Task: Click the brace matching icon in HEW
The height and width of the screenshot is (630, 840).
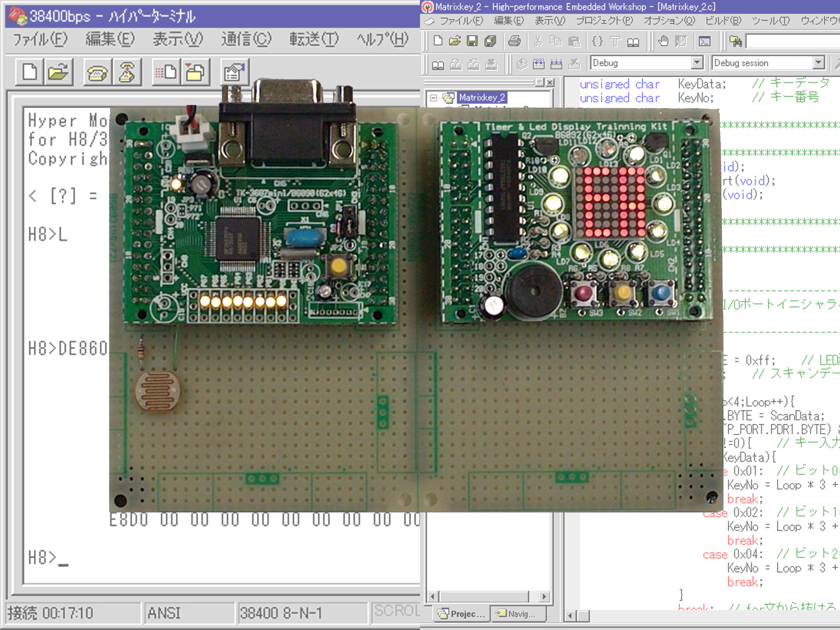Action: (x=597, y=41)
